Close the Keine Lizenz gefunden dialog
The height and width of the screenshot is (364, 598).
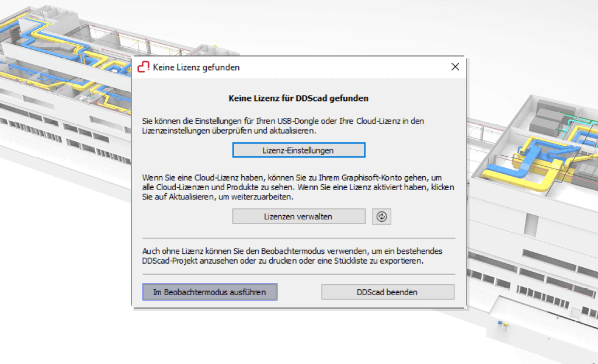455,67
